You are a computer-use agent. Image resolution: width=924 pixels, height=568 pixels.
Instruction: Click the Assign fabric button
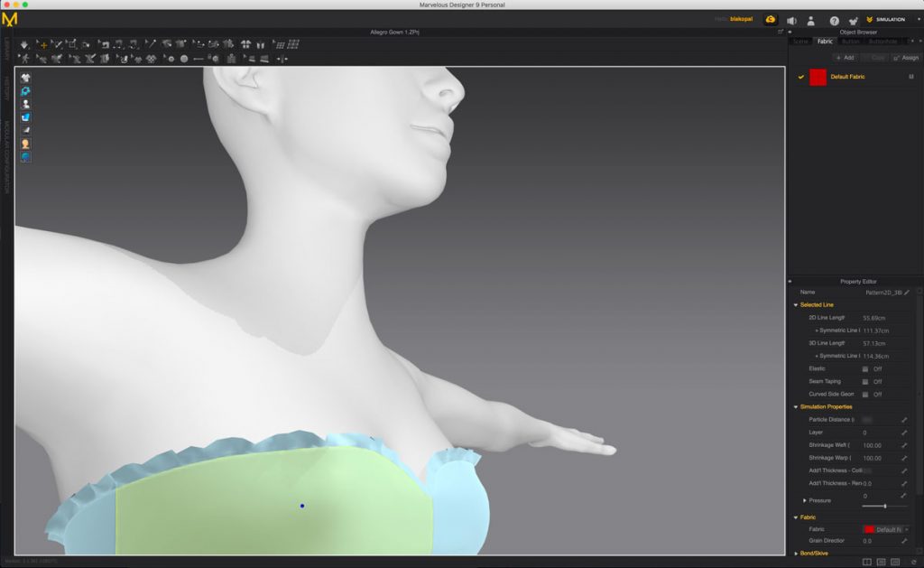point(906,58)
